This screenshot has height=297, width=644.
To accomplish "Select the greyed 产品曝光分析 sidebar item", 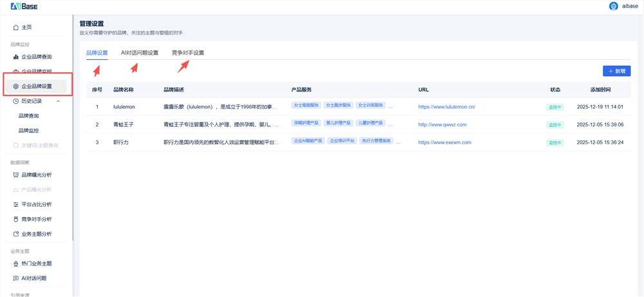I will tap(32, 190).
